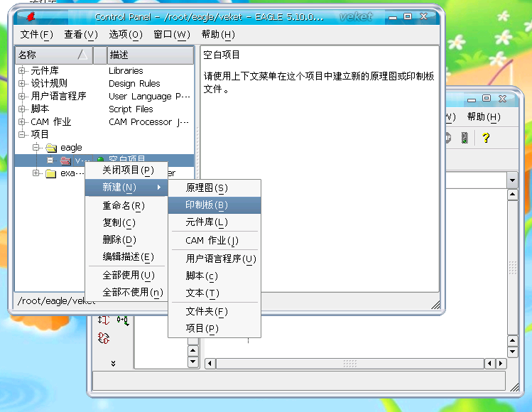The width and height of the screenshot is (532, 412).
Task: Collapse the 项目 tree node
Action: pyautogui.click(x=22, y=135)
